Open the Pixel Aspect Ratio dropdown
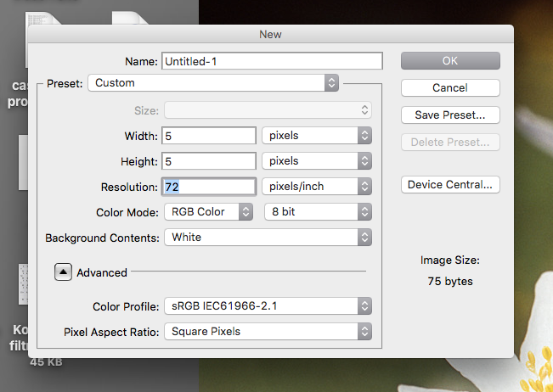 (x=267, y=332)
